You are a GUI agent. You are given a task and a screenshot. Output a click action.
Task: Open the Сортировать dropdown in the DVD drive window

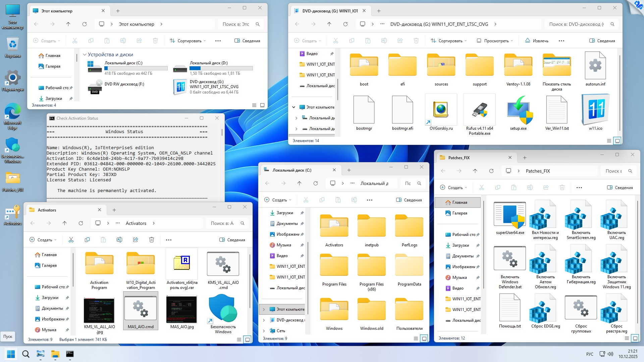[448, 41]
